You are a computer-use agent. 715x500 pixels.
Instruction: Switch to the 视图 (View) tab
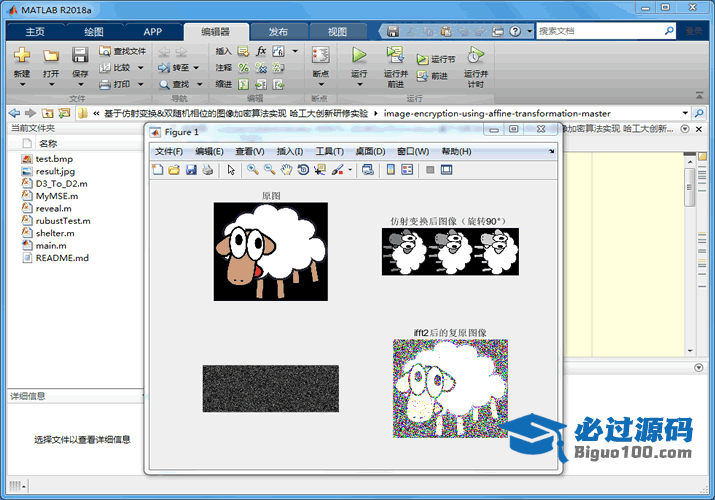(337, 31)
